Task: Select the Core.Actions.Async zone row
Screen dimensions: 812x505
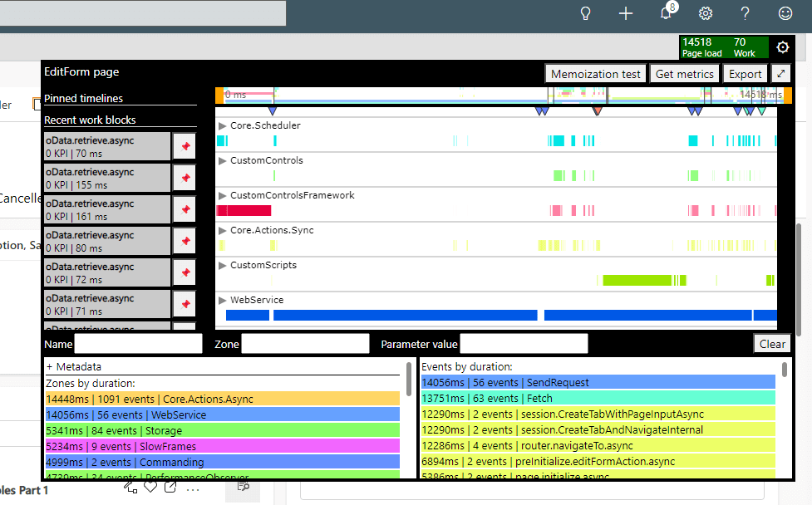Action: (223, 399)
